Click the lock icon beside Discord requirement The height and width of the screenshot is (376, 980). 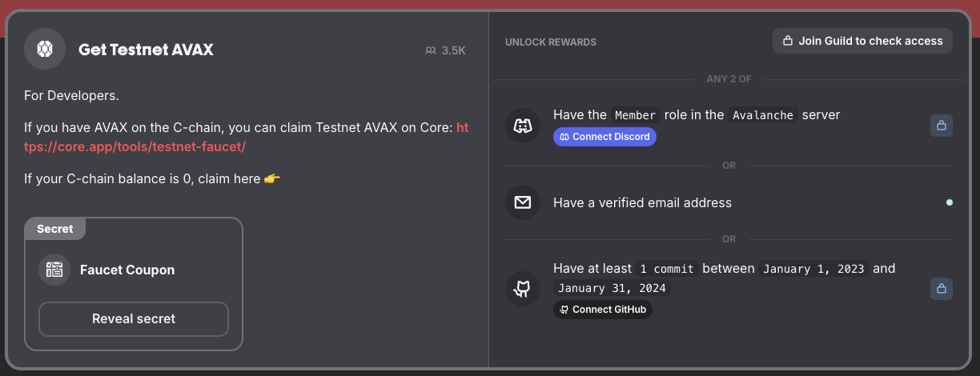tap(942, 126)
